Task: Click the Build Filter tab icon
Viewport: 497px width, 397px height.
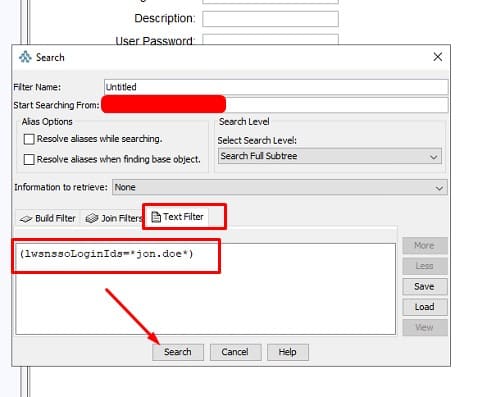Action: (x=26, y=219)
